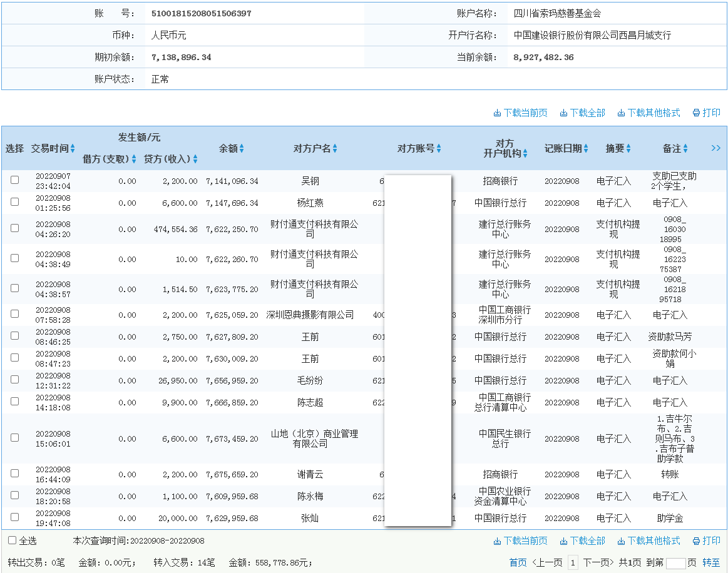Sort the credit (贷方) column
Viewport: 728px width, 573px height.
195,159
